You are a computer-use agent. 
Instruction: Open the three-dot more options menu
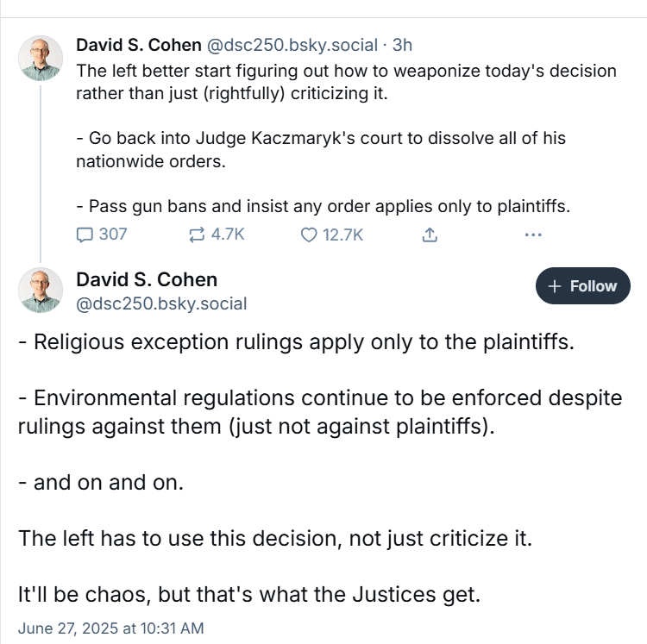tap(533, 235)
